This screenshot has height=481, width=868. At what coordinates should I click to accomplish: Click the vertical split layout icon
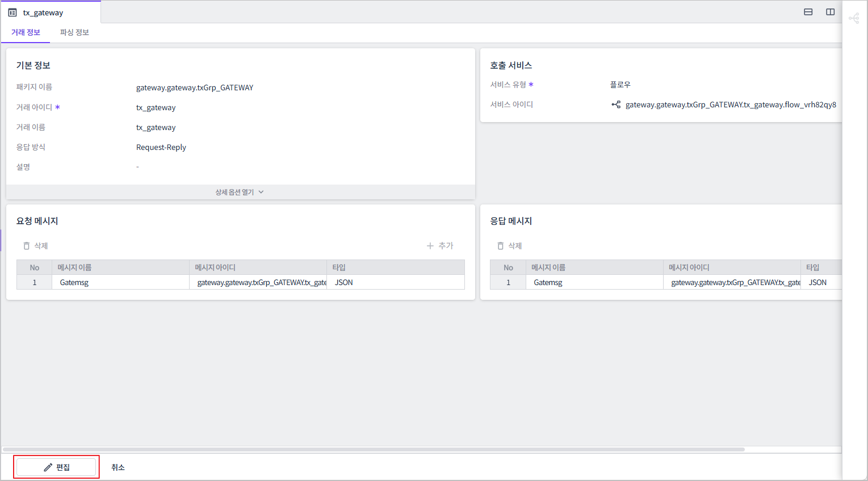[831, 12]
